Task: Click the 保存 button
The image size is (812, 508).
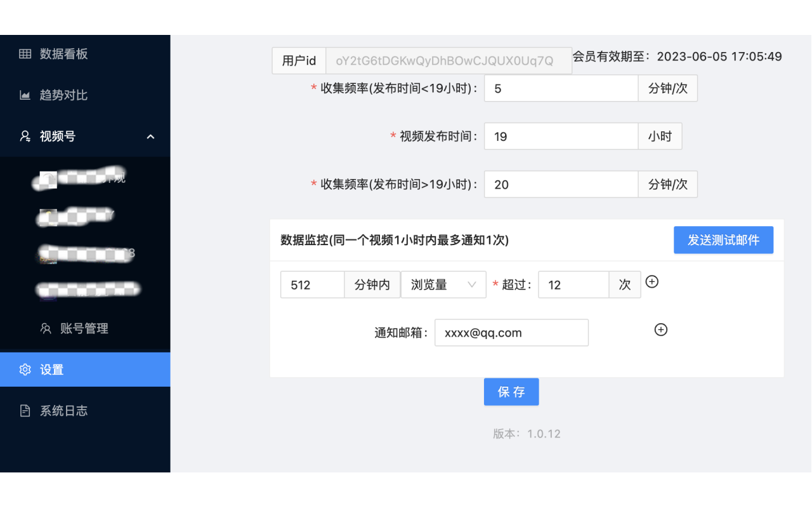Action: (511, 392)
